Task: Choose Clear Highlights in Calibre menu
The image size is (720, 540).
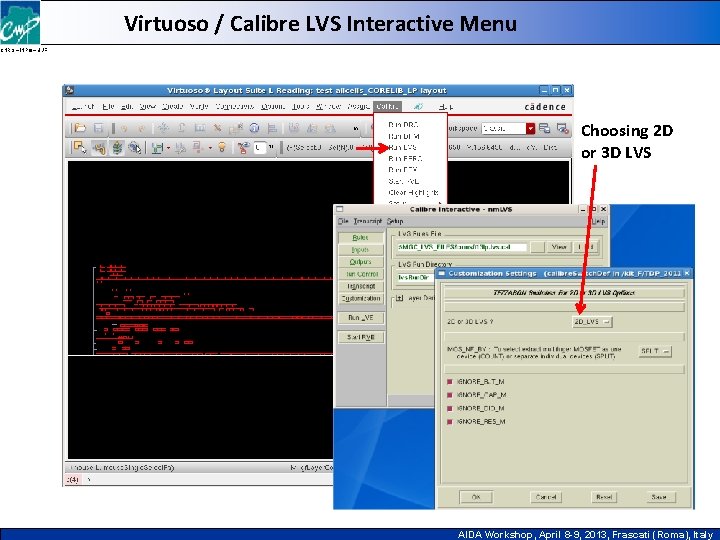Action: pos(413,192)
